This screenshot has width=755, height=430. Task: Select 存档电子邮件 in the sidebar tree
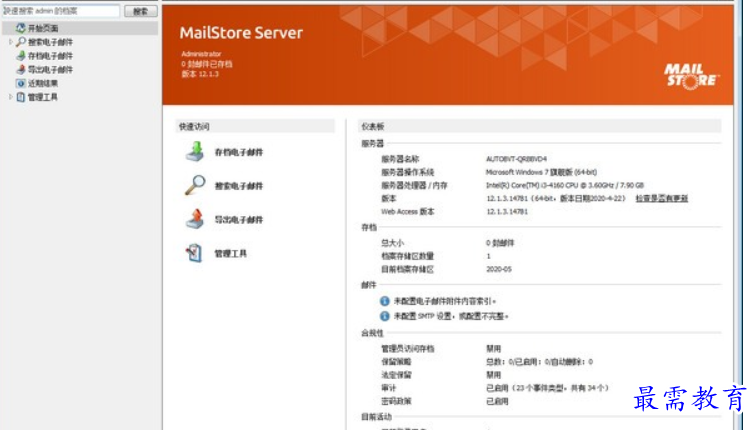coord(50,56)
